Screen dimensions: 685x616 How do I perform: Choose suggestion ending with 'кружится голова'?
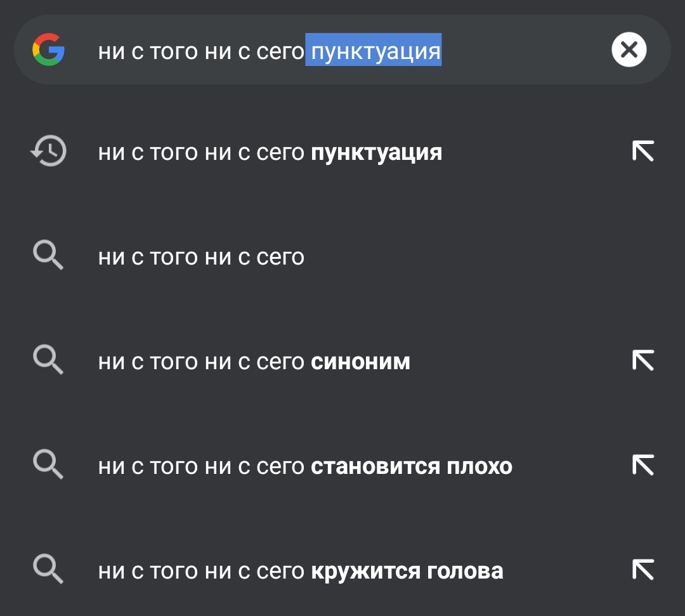point(342,571)
